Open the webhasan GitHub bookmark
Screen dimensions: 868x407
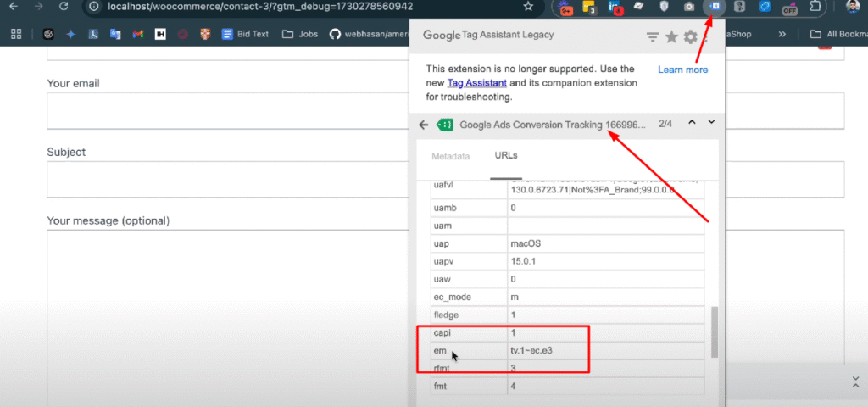point(368,34)
